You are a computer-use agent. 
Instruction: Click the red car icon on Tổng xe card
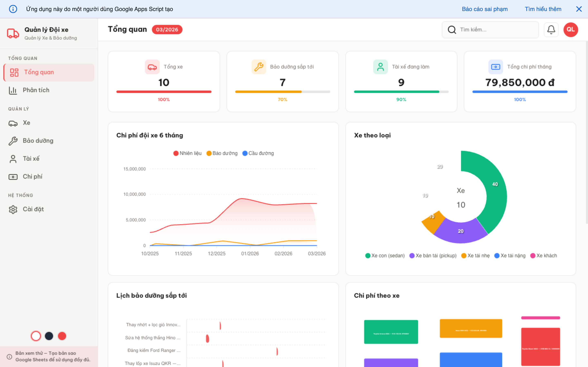click(x=152, y=67)
